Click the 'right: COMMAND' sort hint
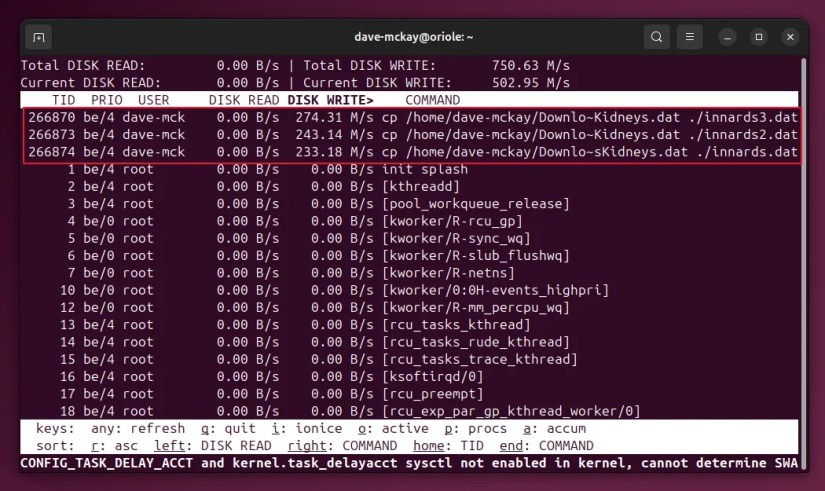Image resolution: width=825 pixels, height=491 pixels. click(x=342, y=446)
